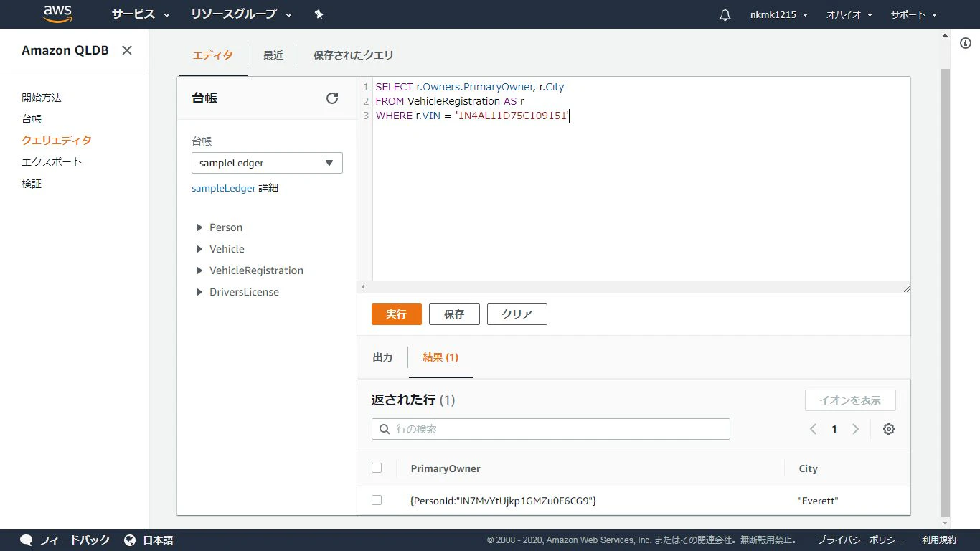
Task: Click the 保存 save button
Action: [454, 314]
